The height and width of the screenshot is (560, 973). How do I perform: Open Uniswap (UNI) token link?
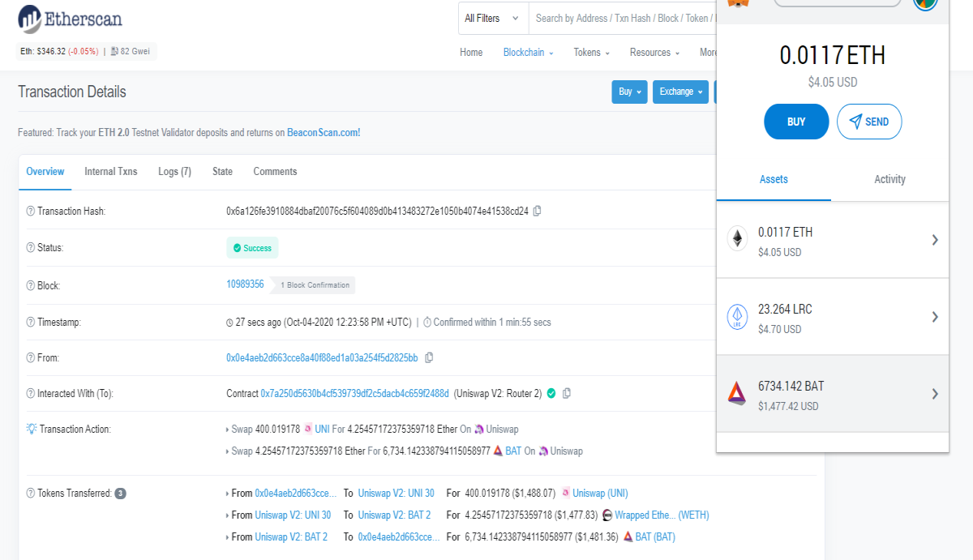click(600, 493)
